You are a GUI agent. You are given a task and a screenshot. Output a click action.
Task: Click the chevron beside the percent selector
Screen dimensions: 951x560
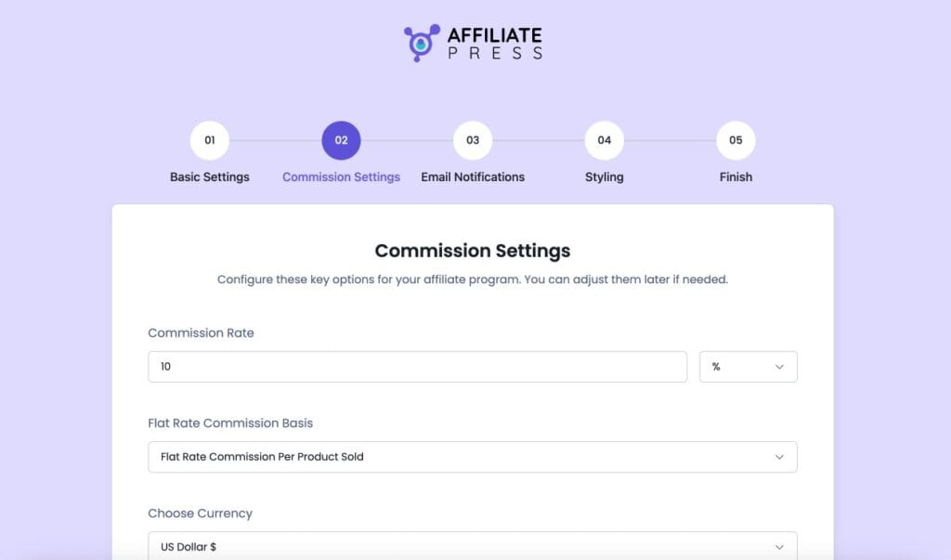coord(781,367)
